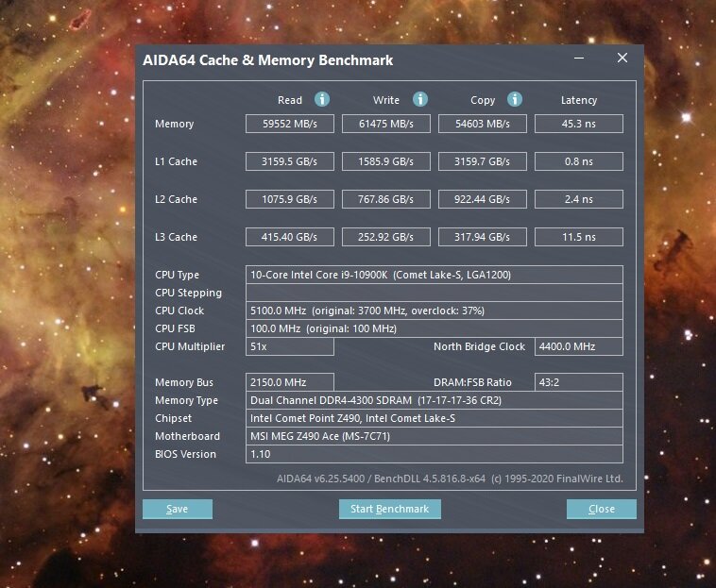The image size is (716, 588).
Task: Click the info icon next to Read
Action: 322,99
